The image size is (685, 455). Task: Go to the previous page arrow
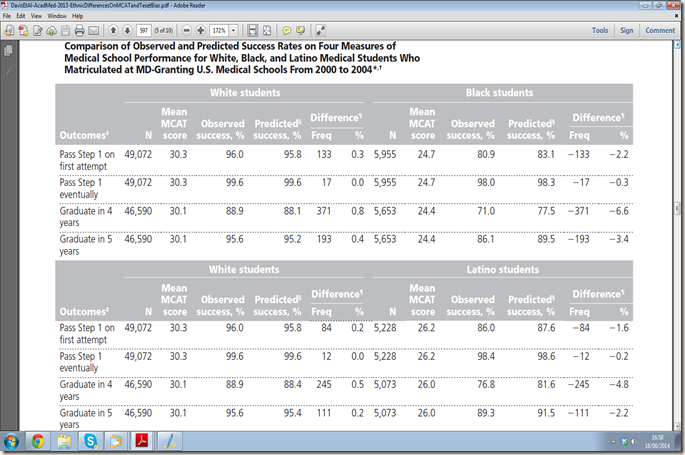point(114,31)
